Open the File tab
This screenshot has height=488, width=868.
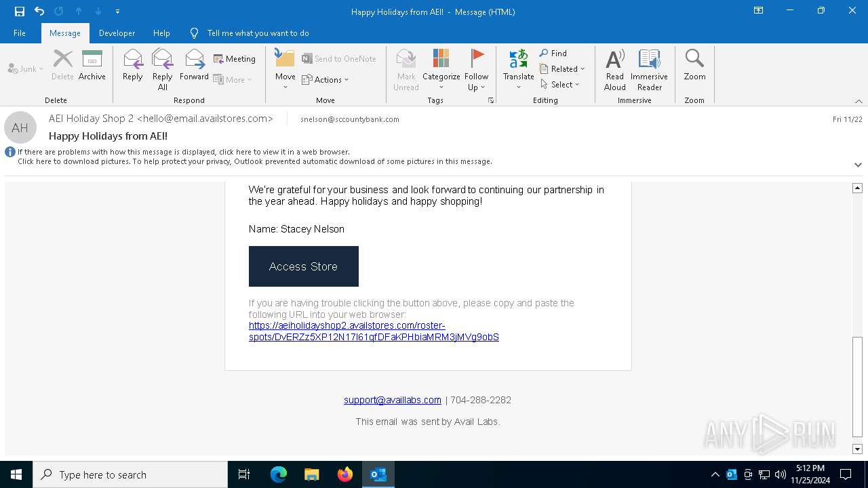(x=20, y=33)
